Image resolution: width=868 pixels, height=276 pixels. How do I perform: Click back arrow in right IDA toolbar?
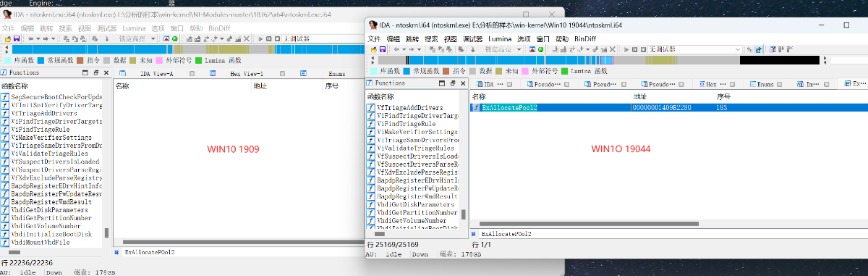pos(396,49)
